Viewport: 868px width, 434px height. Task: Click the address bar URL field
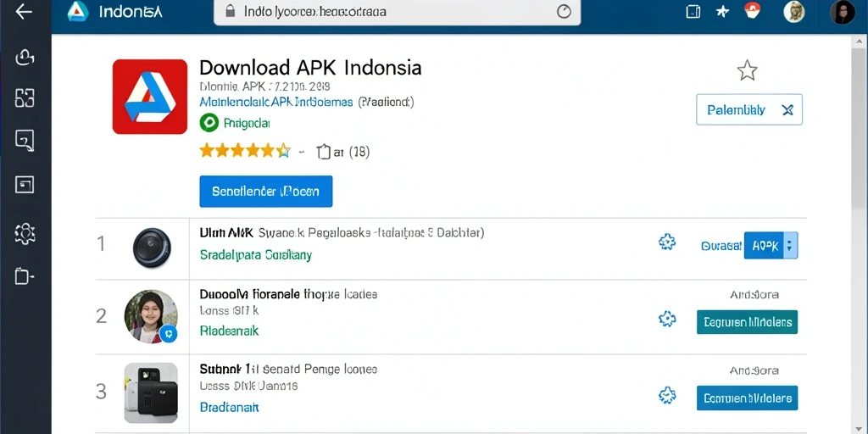tap(397, 12)
